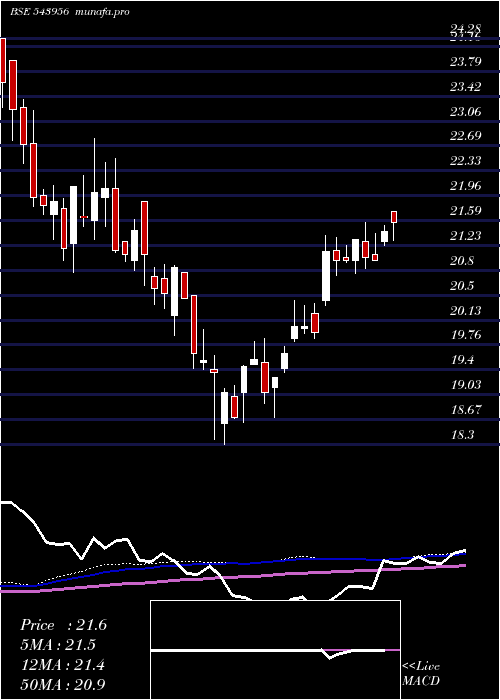Click the 20.5 price axis label
The width and height of the screenshot is (500, 700).
tap(462, 285)
